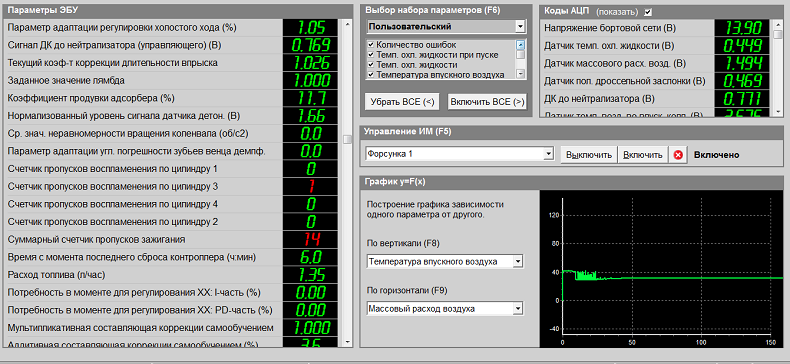Uncheck Количество ошибок in parameter list
790x364 pixels.
(x=371, y=44)
